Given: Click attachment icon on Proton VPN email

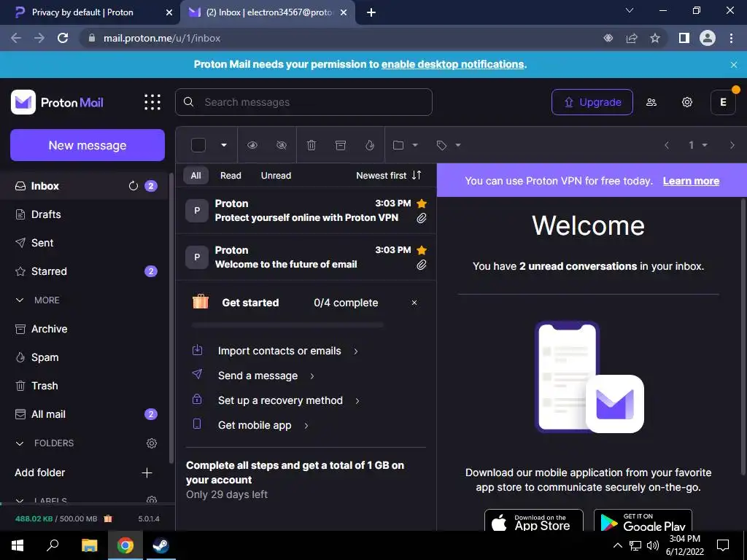Looking at the screenshot, I should (x=422, y=218).
